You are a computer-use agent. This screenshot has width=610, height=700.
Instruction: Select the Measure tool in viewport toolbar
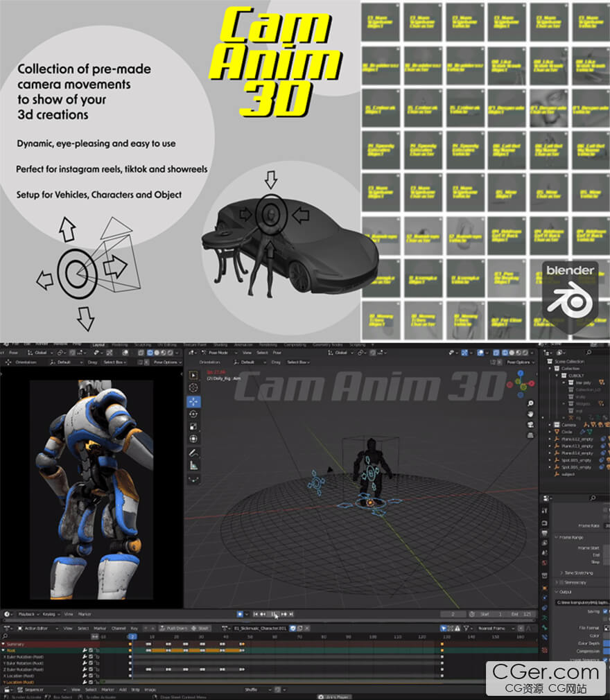pos(193,466)
